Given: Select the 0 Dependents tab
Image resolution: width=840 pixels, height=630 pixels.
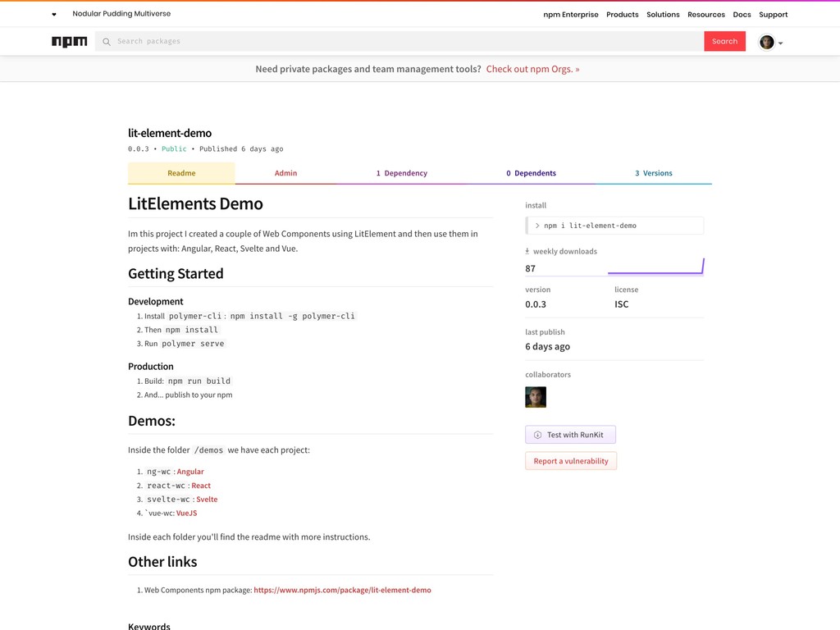Looking at the screenshot, I should (531, 173).
